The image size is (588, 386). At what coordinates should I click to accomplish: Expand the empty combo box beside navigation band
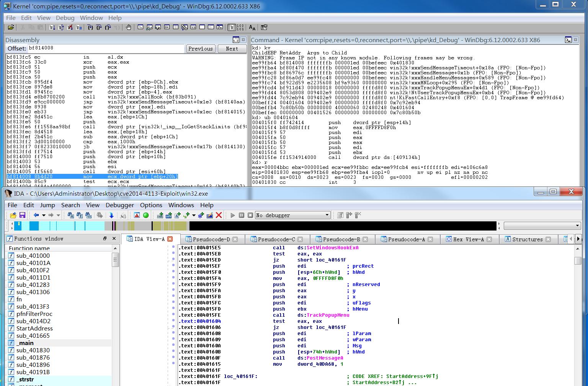coord(577,226)
